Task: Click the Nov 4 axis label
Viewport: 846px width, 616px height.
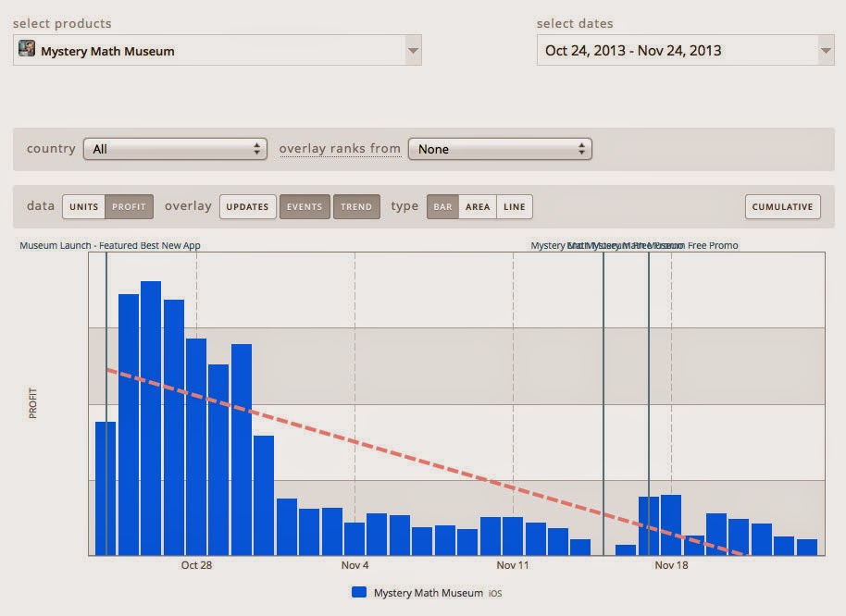Action: [355, 565]
